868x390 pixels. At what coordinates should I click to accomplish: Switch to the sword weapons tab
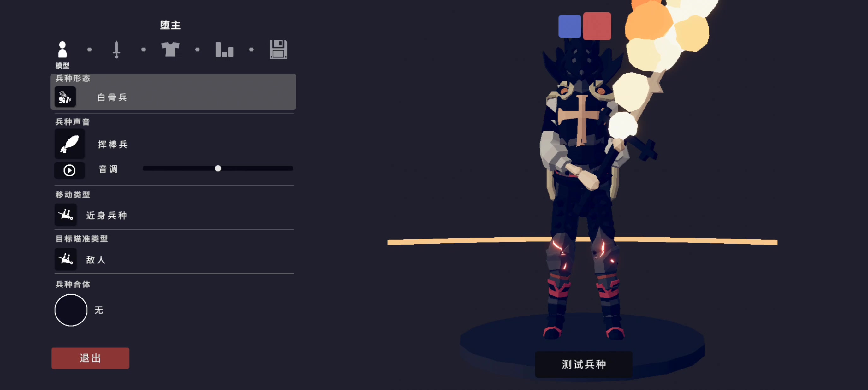116,50
